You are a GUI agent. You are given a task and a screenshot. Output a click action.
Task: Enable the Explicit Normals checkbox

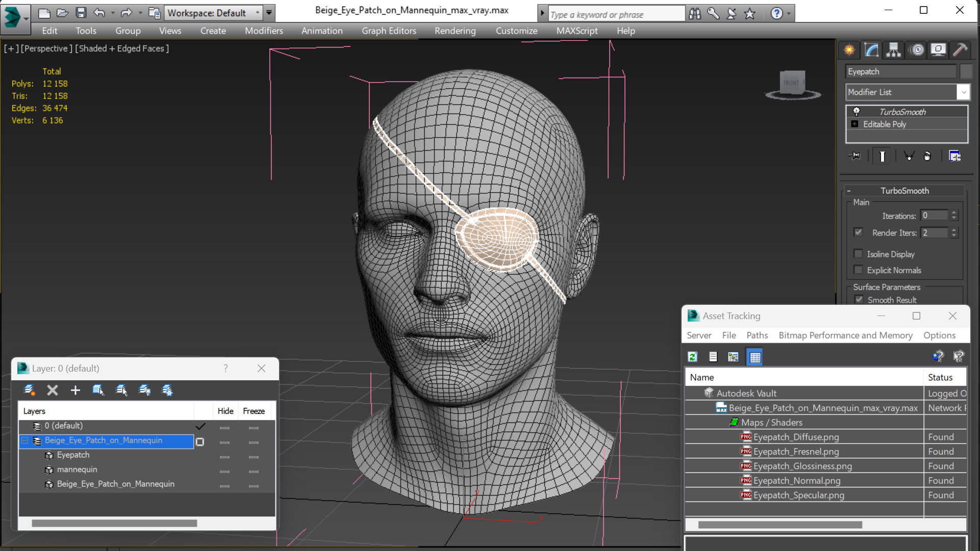coord(858,270)
